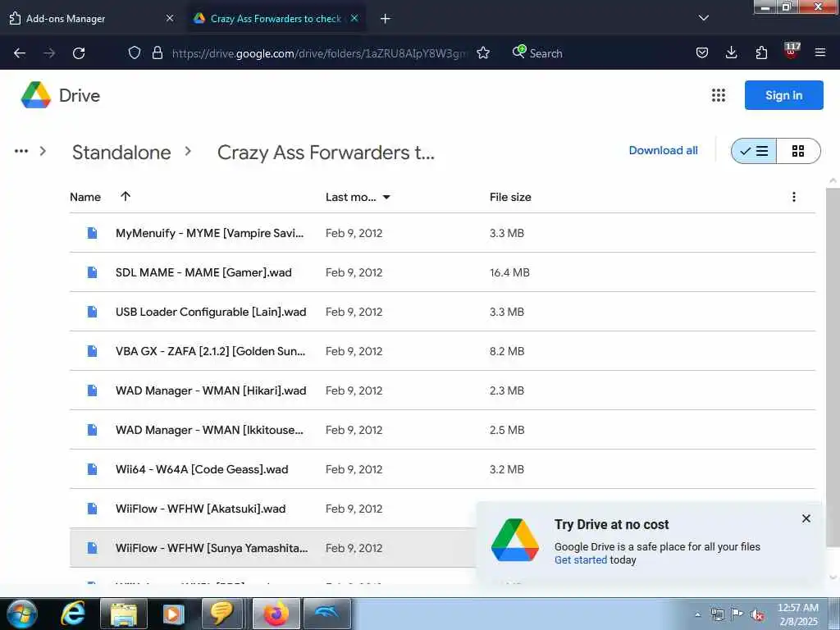Screen dimensions: 840x630
Task: Click the File size column header
Action: 510,197
